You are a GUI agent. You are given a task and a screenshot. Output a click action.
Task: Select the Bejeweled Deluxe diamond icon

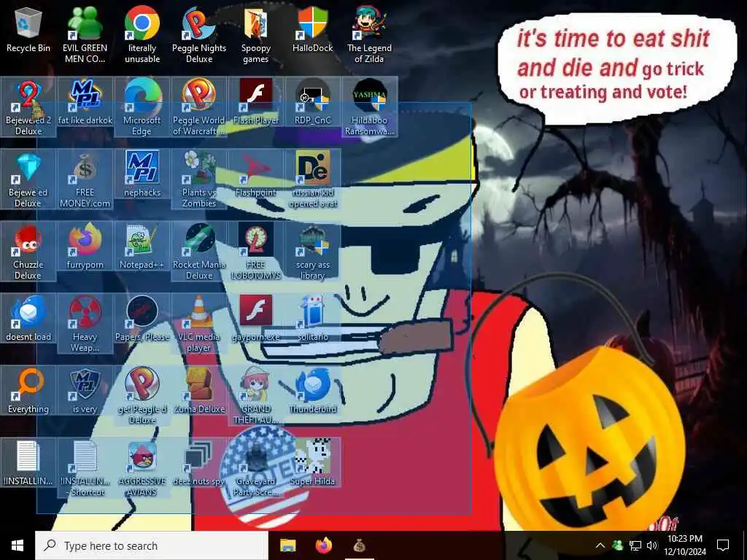[x=28, y=179]
